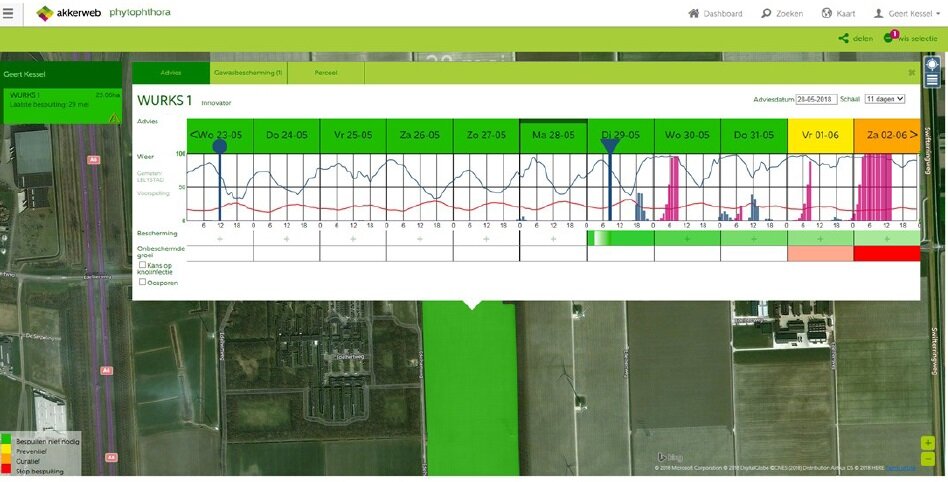Screen dimensions: 948x482
Task: Zoom in the map with plus button
Action: pyautogui.click(x=929, y=443)
